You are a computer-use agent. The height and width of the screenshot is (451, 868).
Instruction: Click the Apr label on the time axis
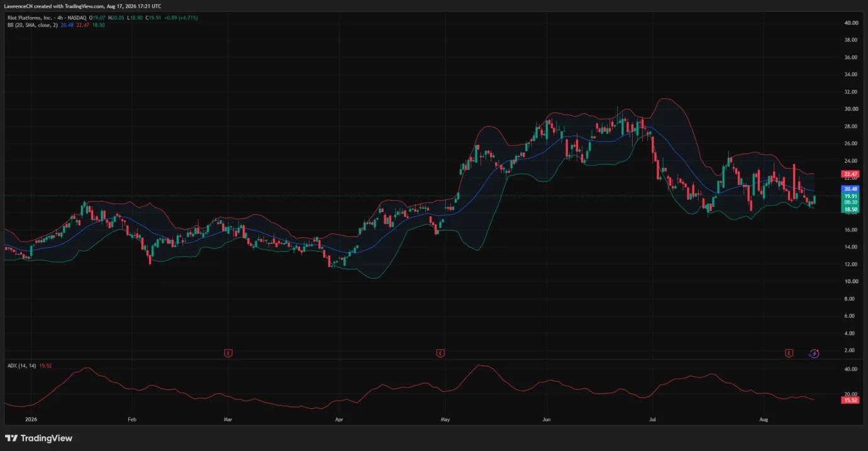point(339,418)
